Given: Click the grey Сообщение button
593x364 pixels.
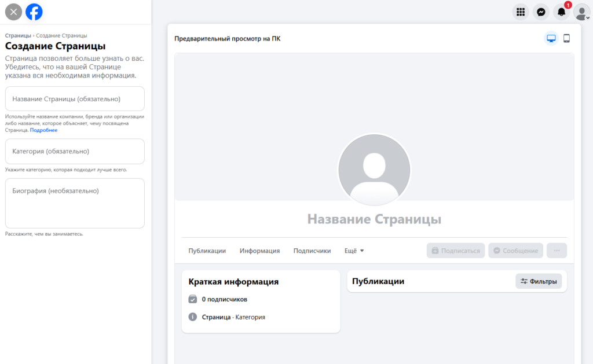Looking at the screenshot, I should [x=515, y=250].
